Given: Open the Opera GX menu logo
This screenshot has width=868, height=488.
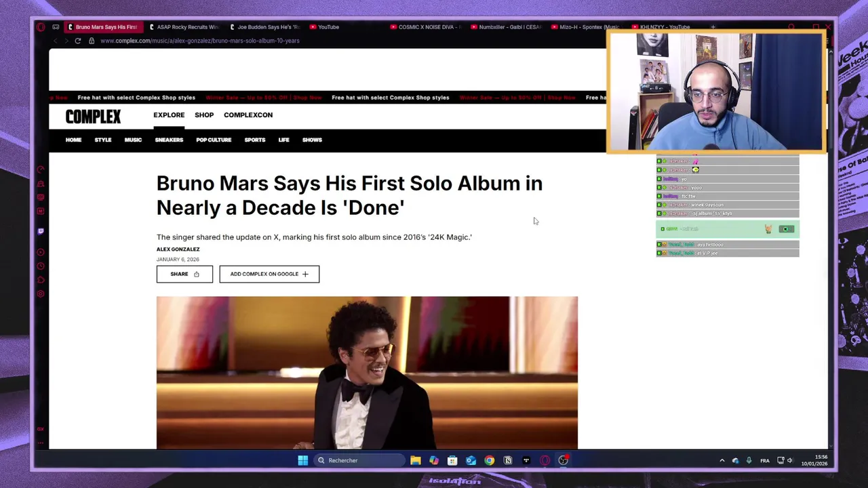Looking at the screenshot, I should [x=41, y=27].
